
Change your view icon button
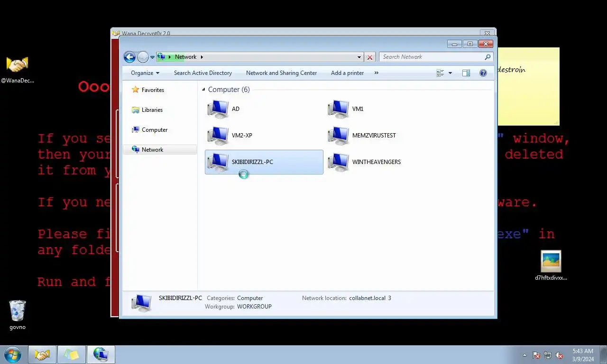[x=440, y=73]
